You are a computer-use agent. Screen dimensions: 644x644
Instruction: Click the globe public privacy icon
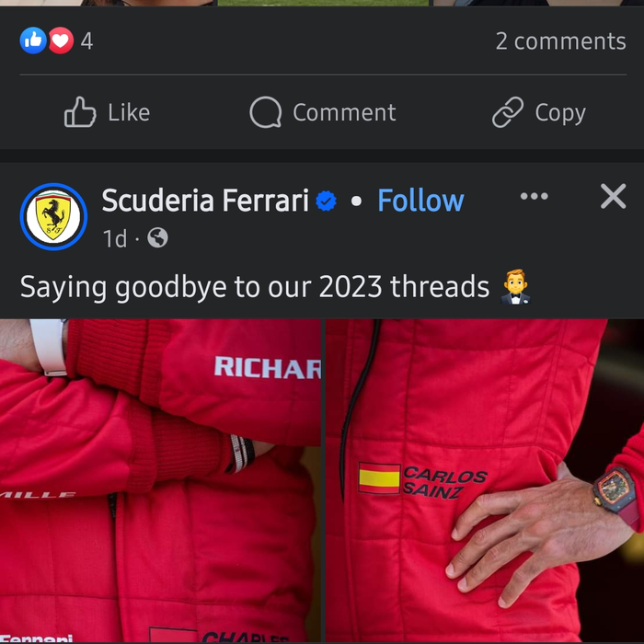coord(157,237)
